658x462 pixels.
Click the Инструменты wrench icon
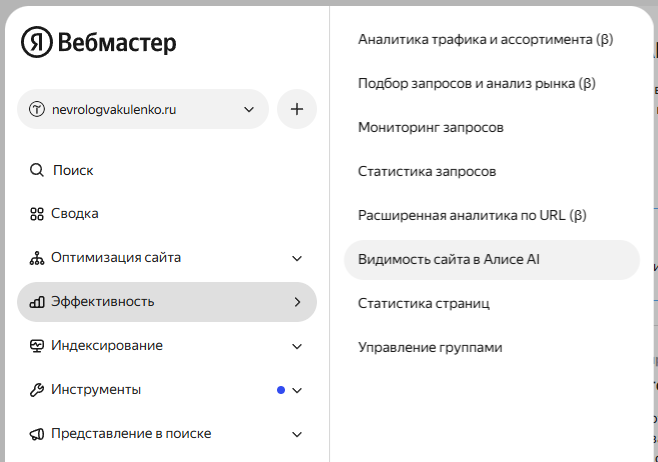click(x=37, y=390)
